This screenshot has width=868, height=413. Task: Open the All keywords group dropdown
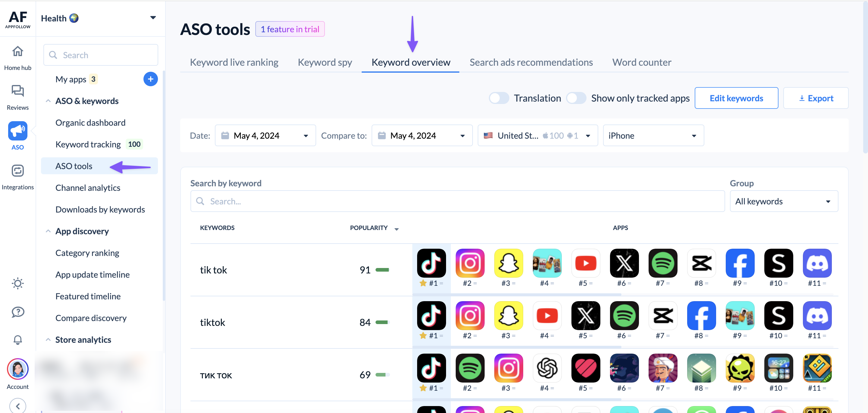(784, 201)
